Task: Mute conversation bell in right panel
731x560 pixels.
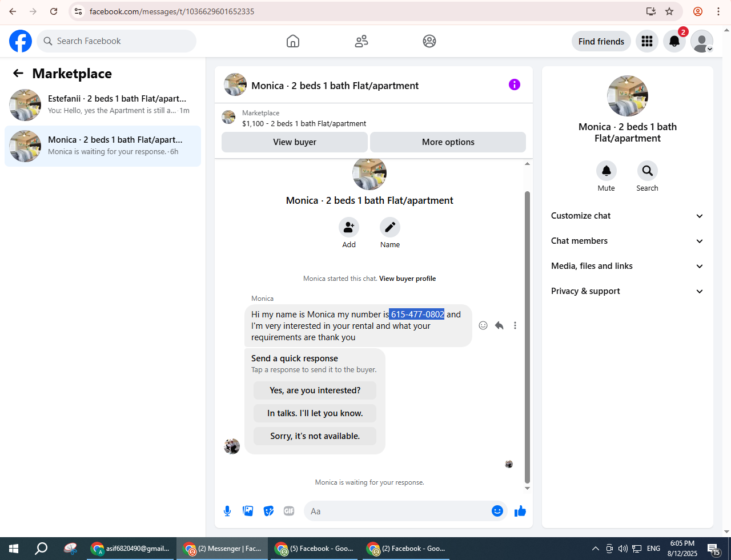Action: [607, 171]
